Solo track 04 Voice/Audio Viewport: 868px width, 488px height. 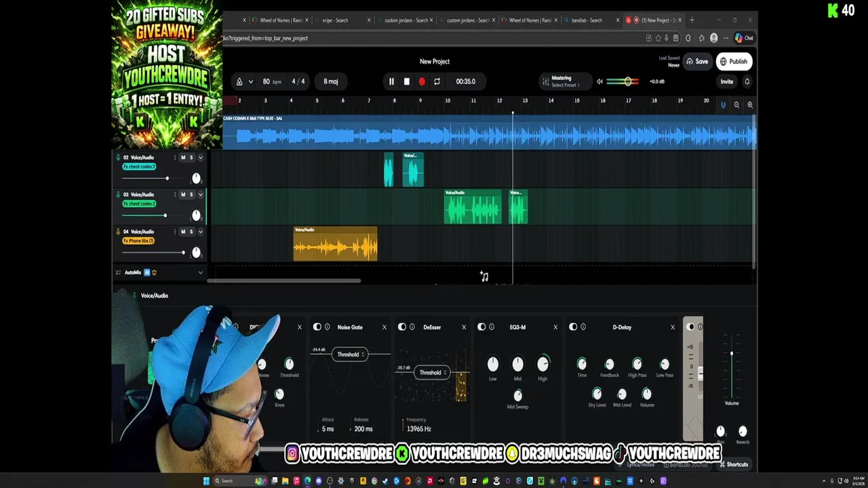[x=191, y=232]
